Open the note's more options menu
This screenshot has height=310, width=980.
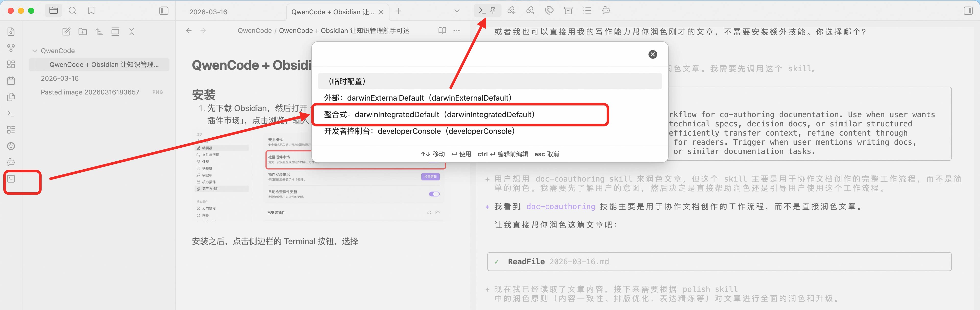click(457, 30)
